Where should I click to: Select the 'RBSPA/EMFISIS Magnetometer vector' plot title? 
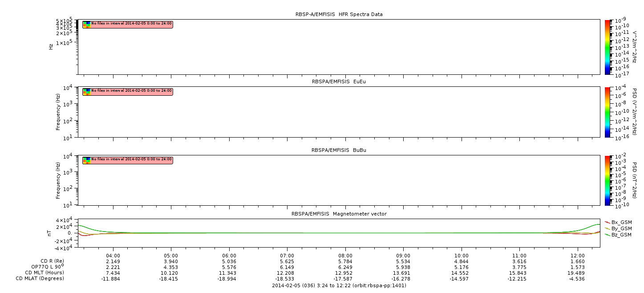click(339, 214)
